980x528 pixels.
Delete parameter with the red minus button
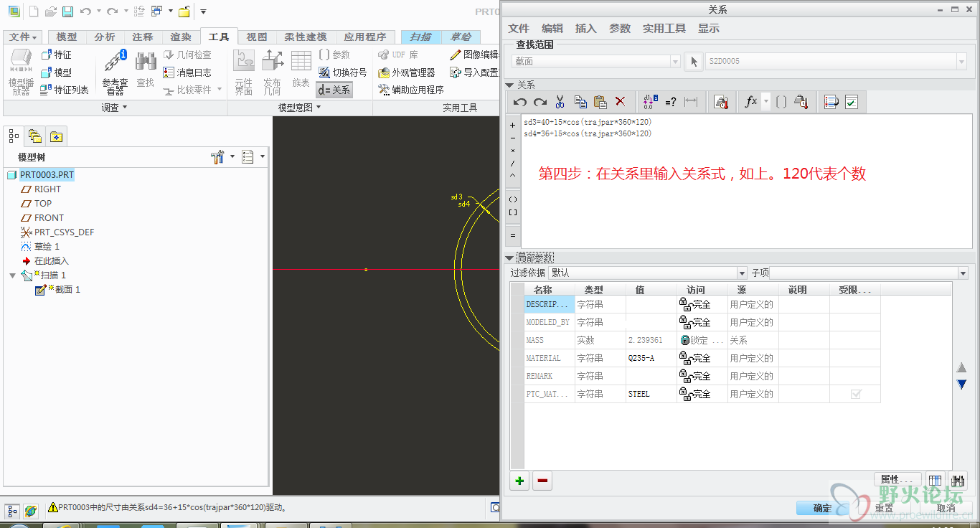(x=542, y=481)
